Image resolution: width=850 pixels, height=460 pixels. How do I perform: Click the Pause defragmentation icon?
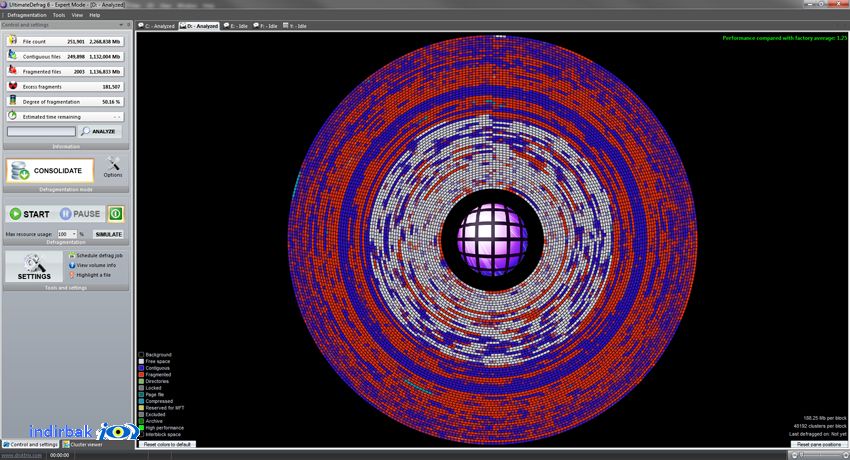click(66, 214)
